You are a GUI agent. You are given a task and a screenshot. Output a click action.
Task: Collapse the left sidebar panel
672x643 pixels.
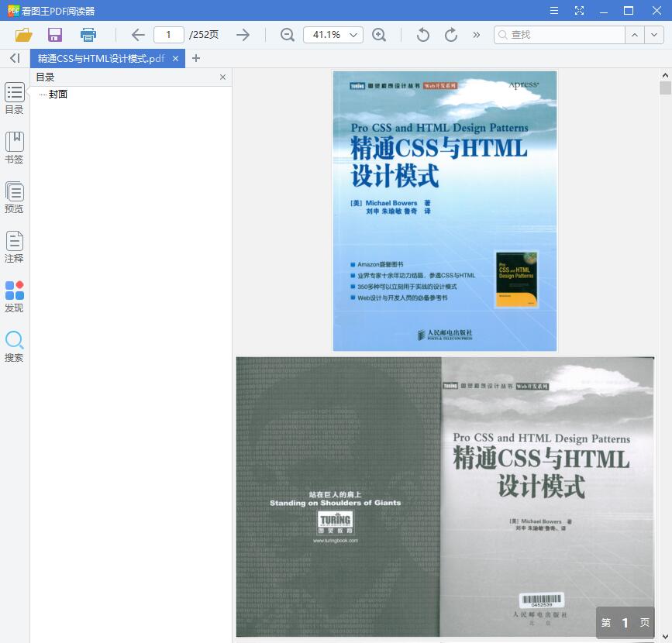pyautogui.click(x=14, y=58)
